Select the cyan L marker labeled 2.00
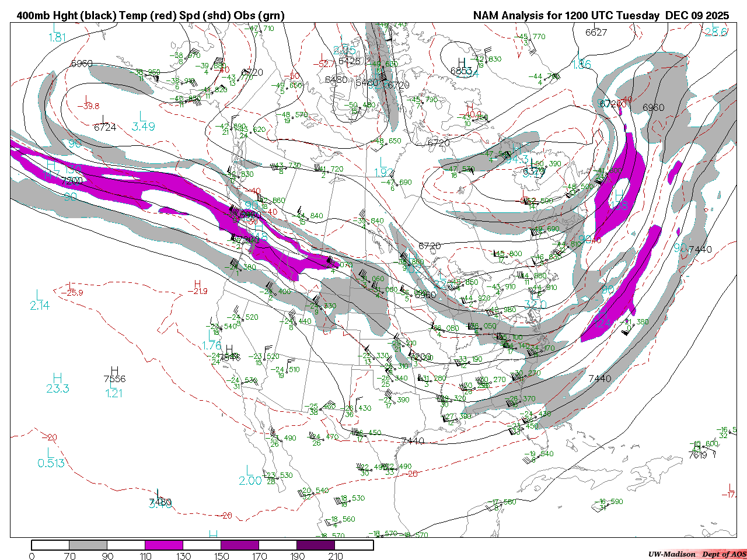 [x=250, y=470]
